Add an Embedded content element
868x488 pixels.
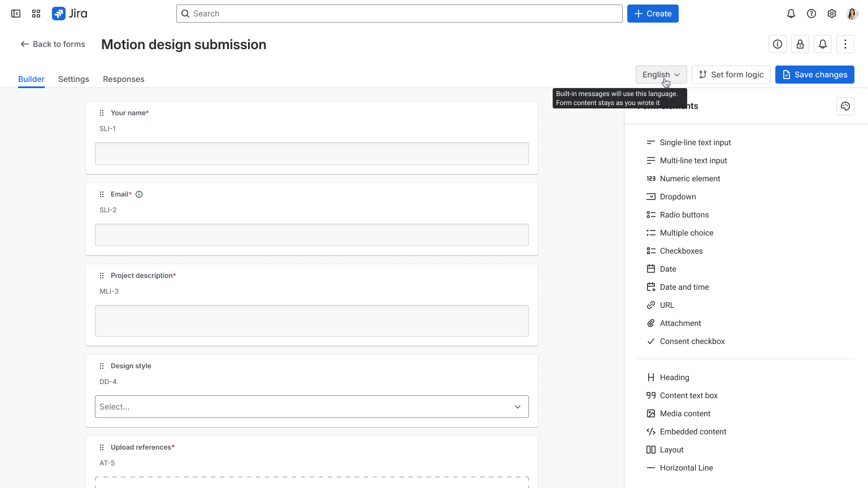tap(687, 432)
